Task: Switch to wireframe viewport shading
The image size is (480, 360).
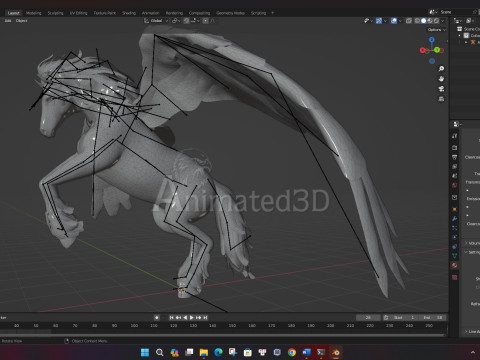Action: pos(417,21)
